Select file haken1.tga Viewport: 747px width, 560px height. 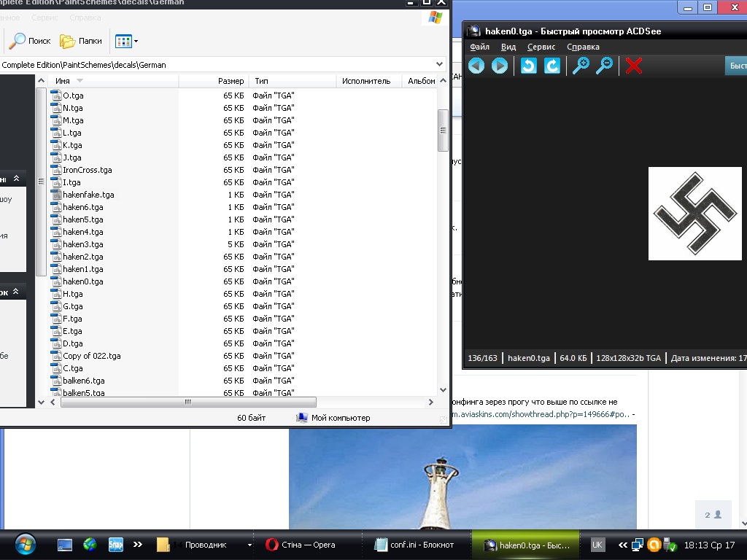(x=83, y=269)
